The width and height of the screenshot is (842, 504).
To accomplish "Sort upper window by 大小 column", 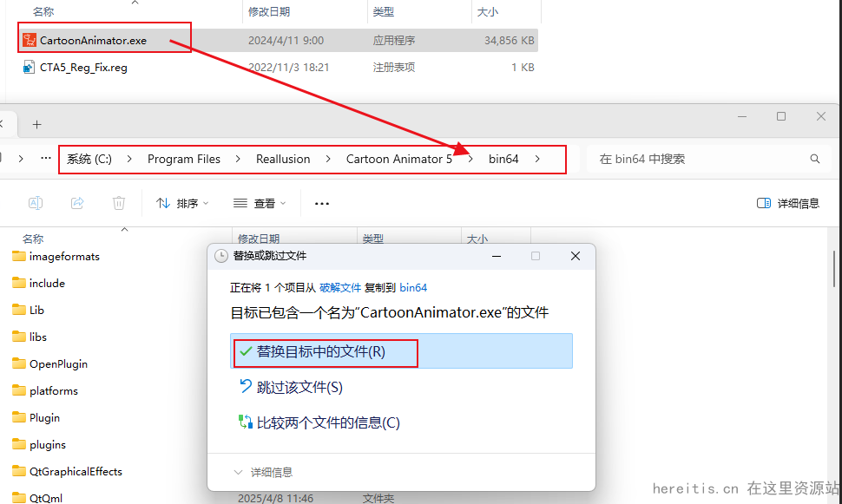I will (488, 12).
